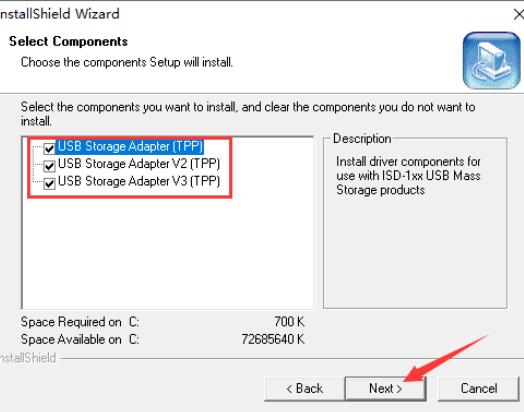
Task: Click the InstallShield branding text at bottom
Action: click(x=28, y=358)
